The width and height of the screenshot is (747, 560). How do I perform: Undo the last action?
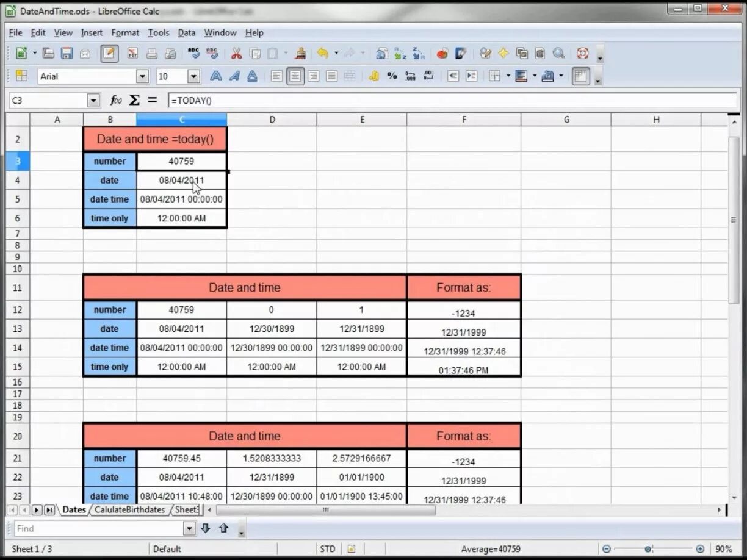(x=323, y=53)
